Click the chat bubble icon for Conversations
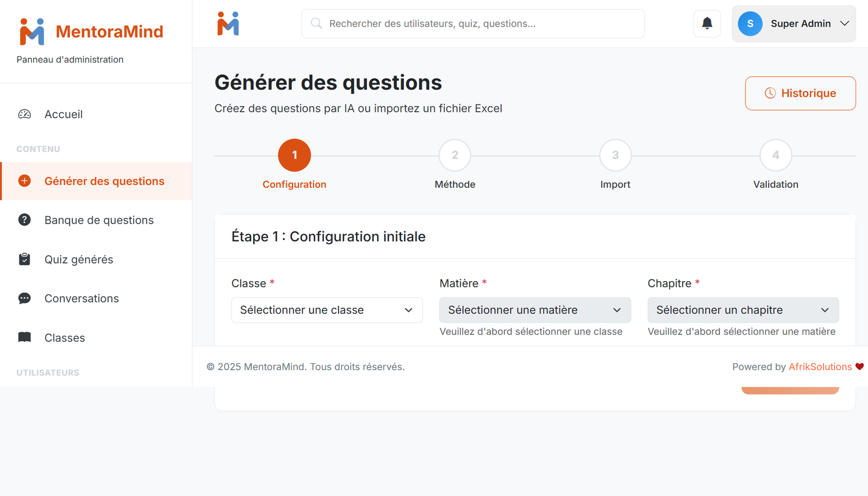The height and width of the screenshot is (496, 868). 24,298
